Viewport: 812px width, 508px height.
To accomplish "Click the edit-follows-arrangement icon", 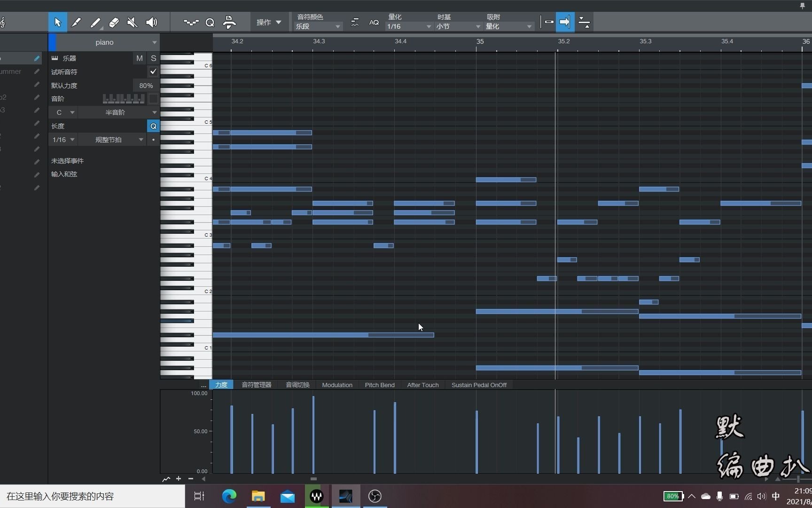I will point(584,22).
